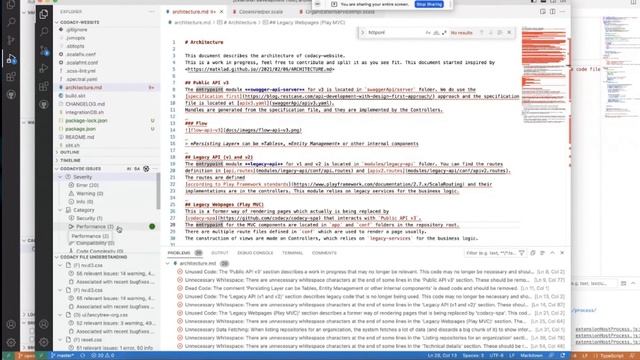Toggle match whole word in find widget
The height and width of the screenshot is (360, 640).
tap(436, 32)
